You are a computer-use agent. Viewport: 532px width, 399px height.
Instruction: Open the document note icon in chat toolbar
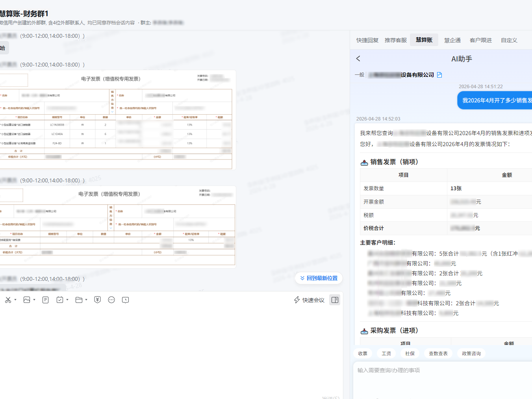pos(46,300)
